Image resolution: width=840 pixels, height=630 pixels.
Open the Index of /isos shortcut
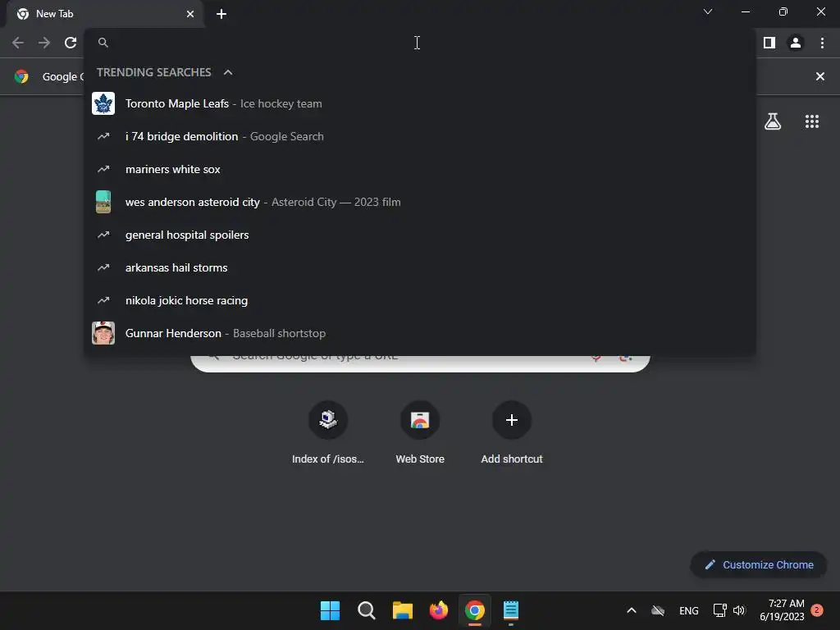coord(328,433)
